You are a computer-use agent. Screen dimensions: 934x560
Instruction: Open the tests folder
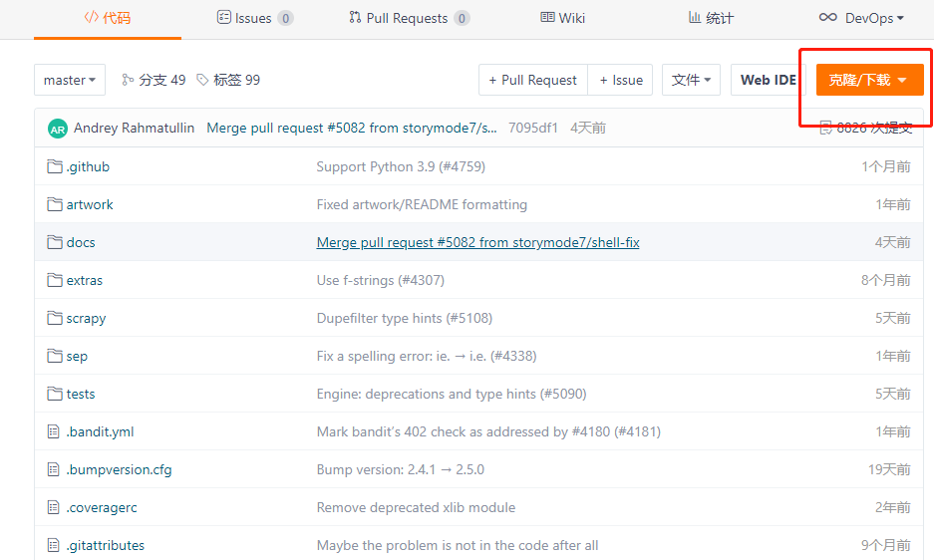(81, 394)
